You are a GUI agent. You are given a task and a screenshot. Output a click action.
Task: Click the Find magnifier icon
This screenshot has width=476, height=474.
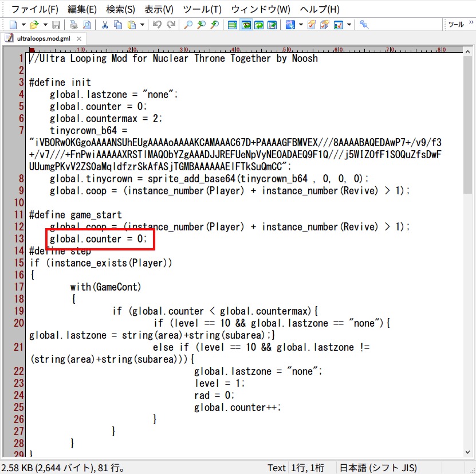188,25
